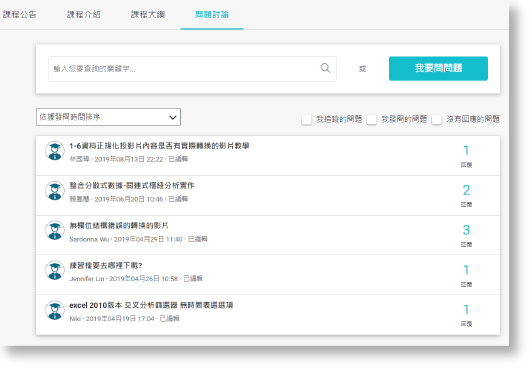Image resolution: width=530 pixels, height=370 pixels.
Task: Select the 問題討論 tab
Action: pos(212,15)
